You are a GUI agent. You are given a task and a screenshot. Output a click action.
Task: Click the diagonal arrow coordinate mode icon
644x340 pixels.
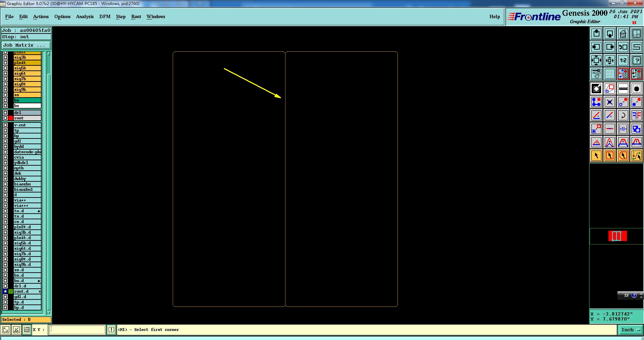click(6, 330)
